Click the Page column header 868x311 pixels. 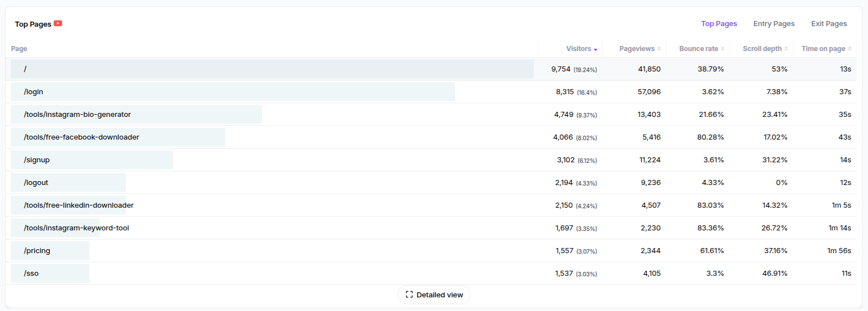[x=19, y=49]
